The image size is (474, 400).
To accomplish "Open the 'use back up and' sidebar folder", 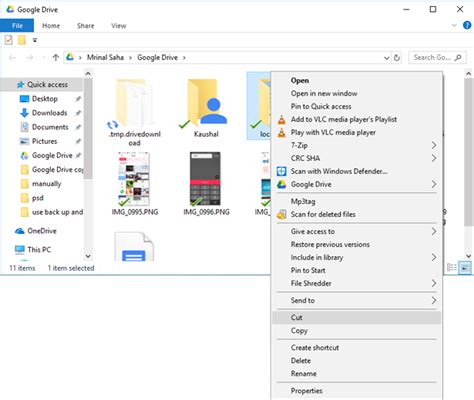I will click(x=52, y=212).
